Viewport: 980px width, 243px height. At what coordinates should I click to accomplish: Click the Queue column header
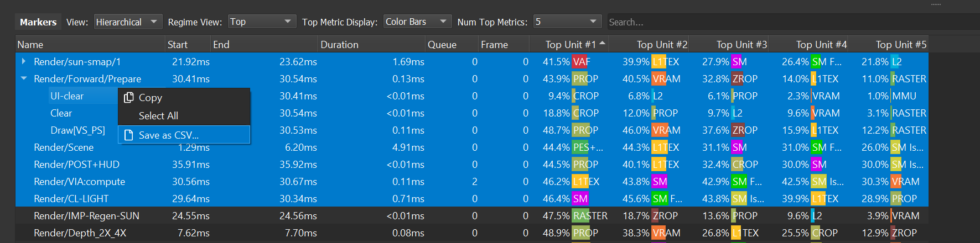(x=442, y=45)
